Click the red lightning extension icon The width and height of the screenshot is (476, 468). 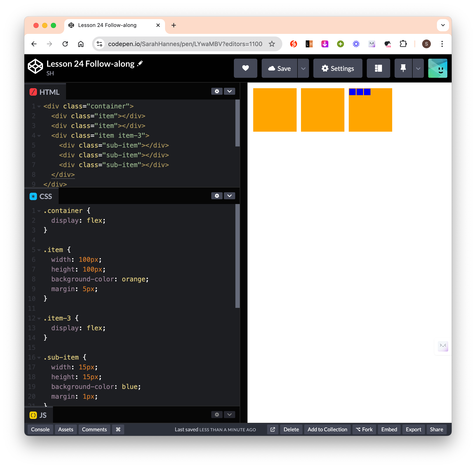tap(294, 44)
